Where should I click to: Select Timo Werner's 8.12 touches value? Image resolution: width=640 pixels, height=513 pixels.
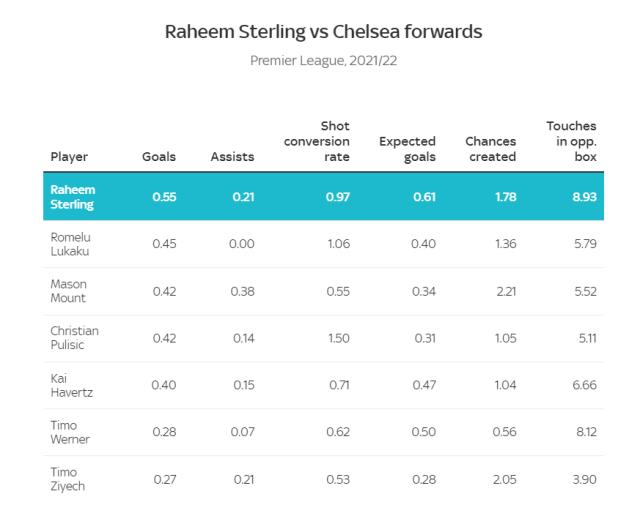584,432
